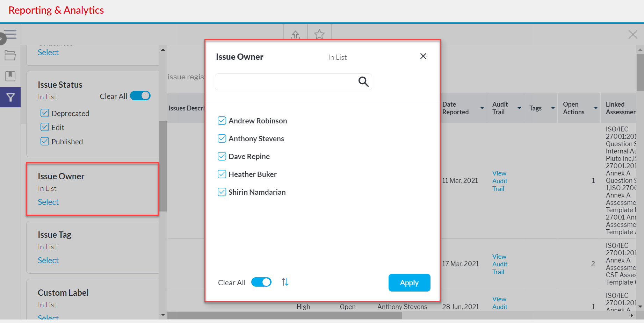Open the hamburger menu in the sidebar

[10, 35]
